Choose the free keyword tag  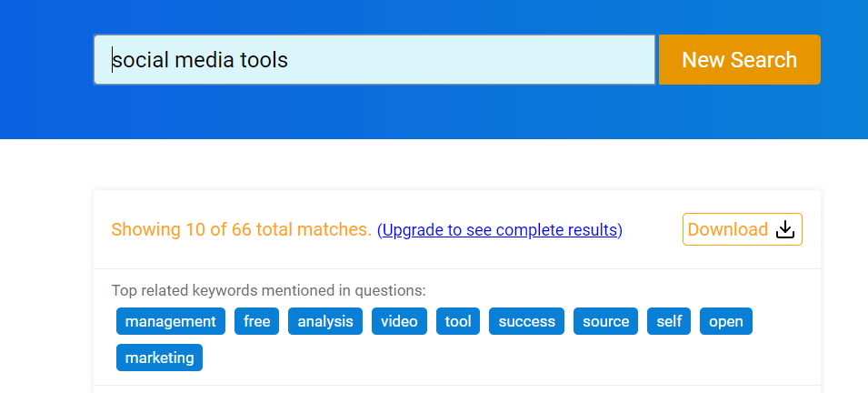click(x=256, y=321)
